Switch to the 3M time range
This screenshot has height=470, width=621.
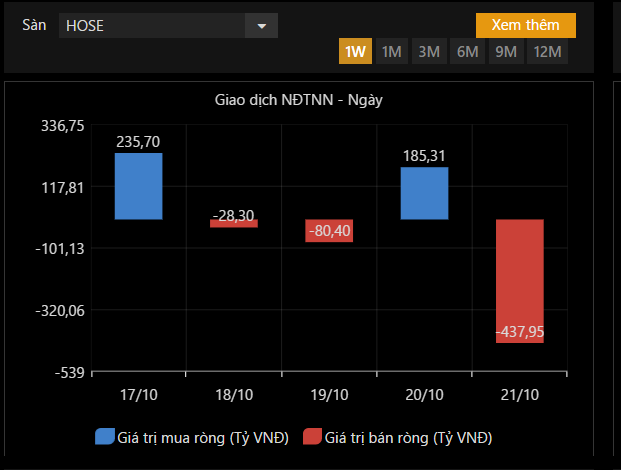pyautogui.click(x=429, y=52)
